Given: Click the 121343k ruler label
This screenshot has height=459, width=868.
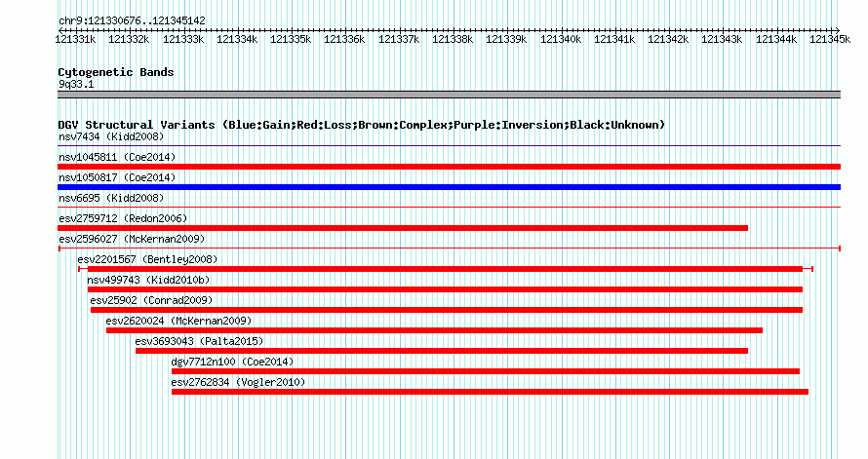Looking at the screenshot, I should pos(722,39).
